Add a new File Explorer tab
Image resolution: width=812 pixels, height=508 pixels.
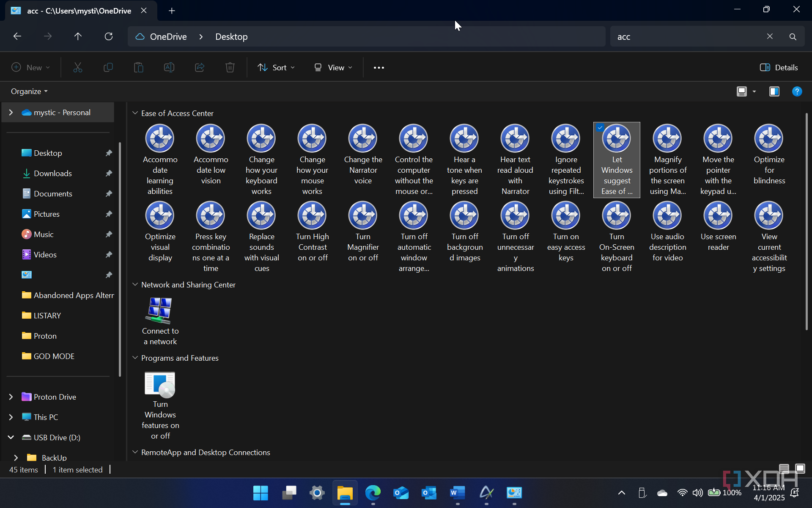click(x=172, y=11)
